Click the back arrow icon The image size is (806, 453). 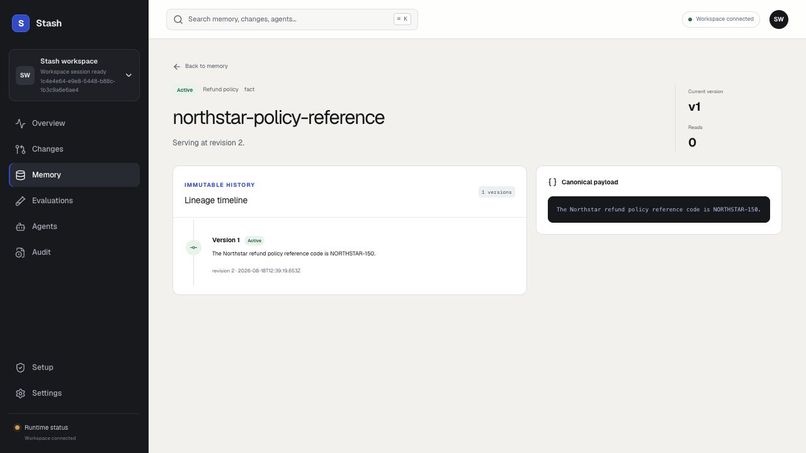177,66
